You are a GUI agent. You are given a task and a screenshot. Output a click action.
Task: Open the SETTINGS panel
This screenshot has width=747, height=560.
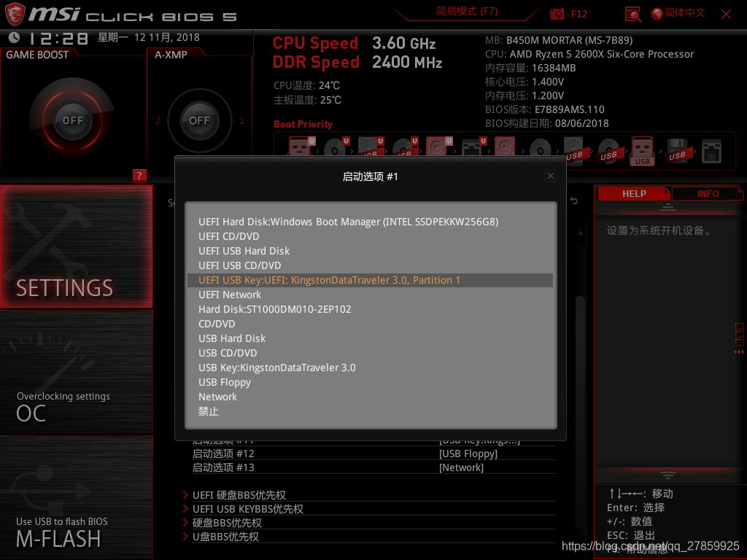(76, 246)
